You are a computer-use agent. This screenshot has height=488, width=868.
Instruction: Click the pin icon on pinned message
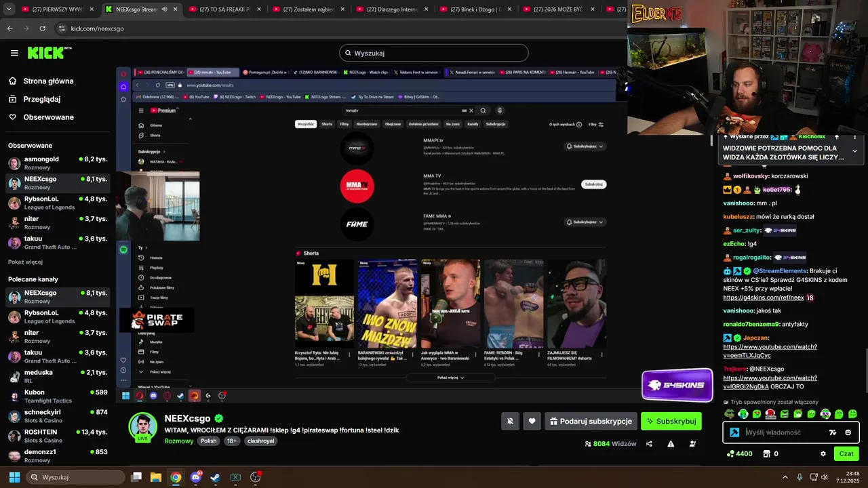836,136
